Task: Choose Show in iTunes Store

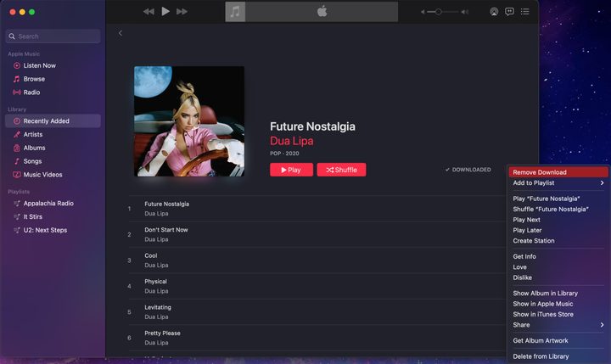Action: pyautogui.click(x=558, y=314)
